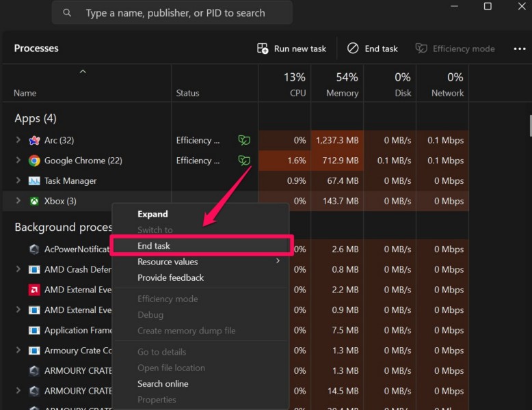This screenshot has width=532, height=410.
Task: Expand the AMD Crash Defender entry
Action: [18, 269]
